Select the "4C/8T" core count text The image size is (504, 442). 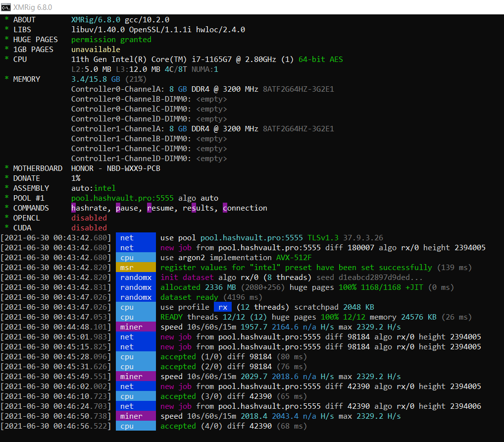tap(176, 69)
